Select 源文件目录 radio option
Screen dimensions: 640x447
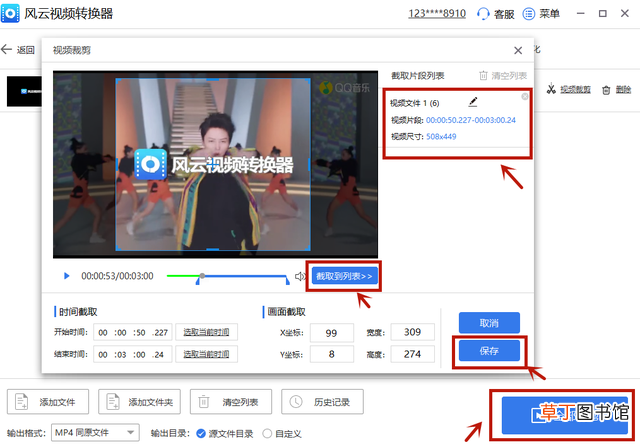pyautogui.click(x=200, y=434)
